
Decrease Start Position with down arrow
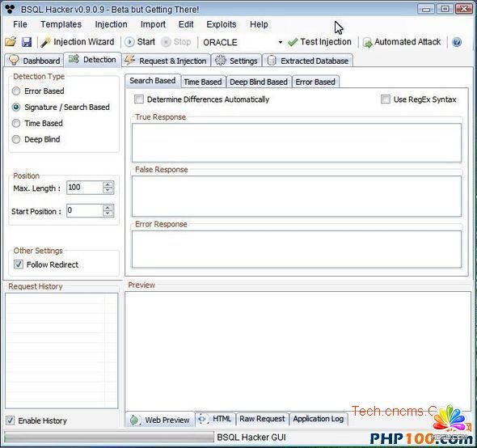pyautogui.click(x=108, y=213)
